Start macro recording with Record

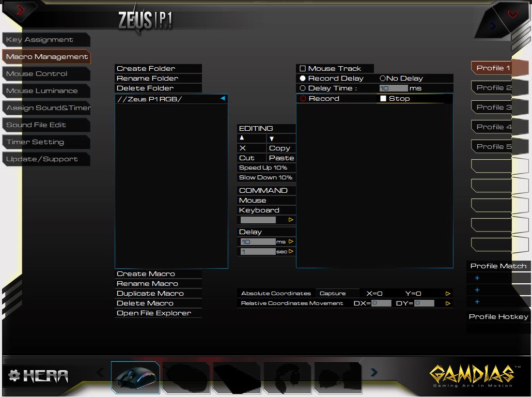click(x=303, y=99)
